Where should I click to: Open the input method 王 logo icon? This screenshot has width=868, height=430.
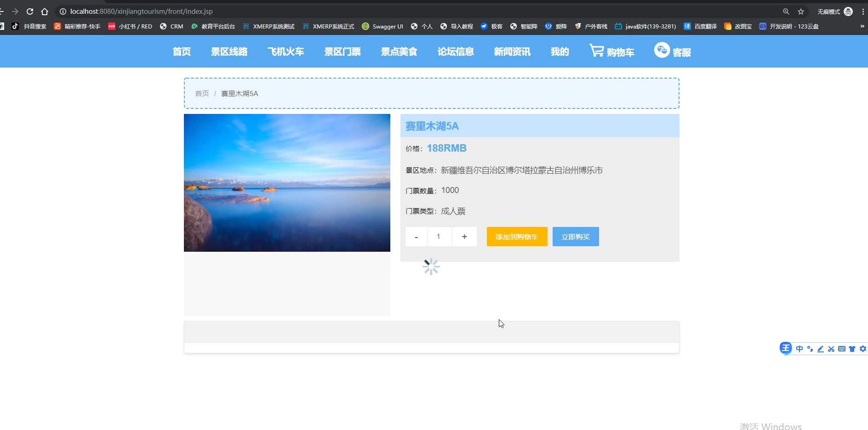[786, 348]
